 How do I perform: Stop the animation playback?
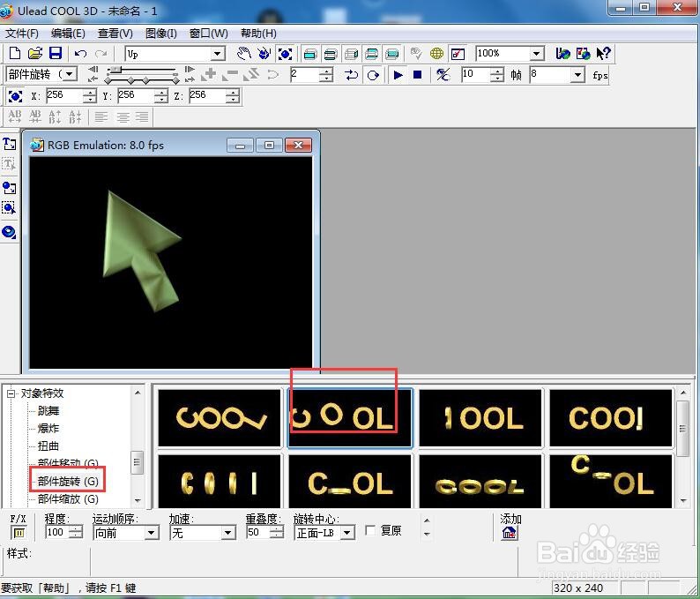point(417,75)
